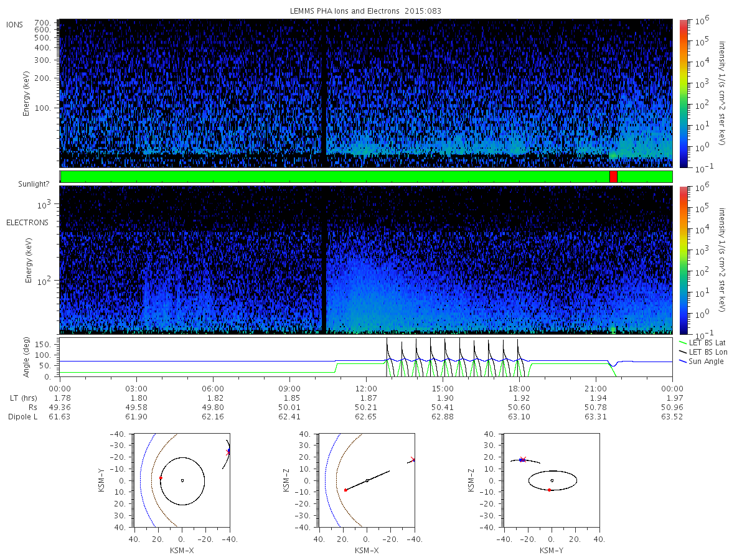Click the electrons intensity color bar
Image resolution: width=747 pixels, height=560 pixels.
[x=683, y=259]
